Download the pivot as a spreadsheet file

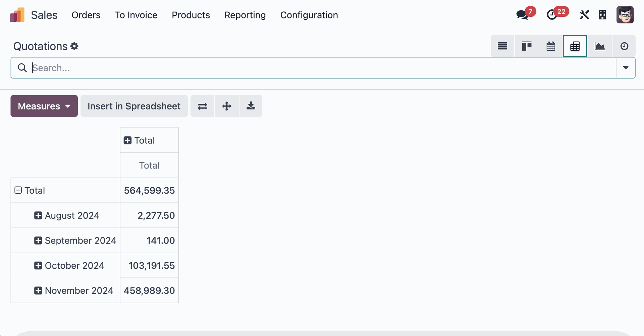[251, 106]
